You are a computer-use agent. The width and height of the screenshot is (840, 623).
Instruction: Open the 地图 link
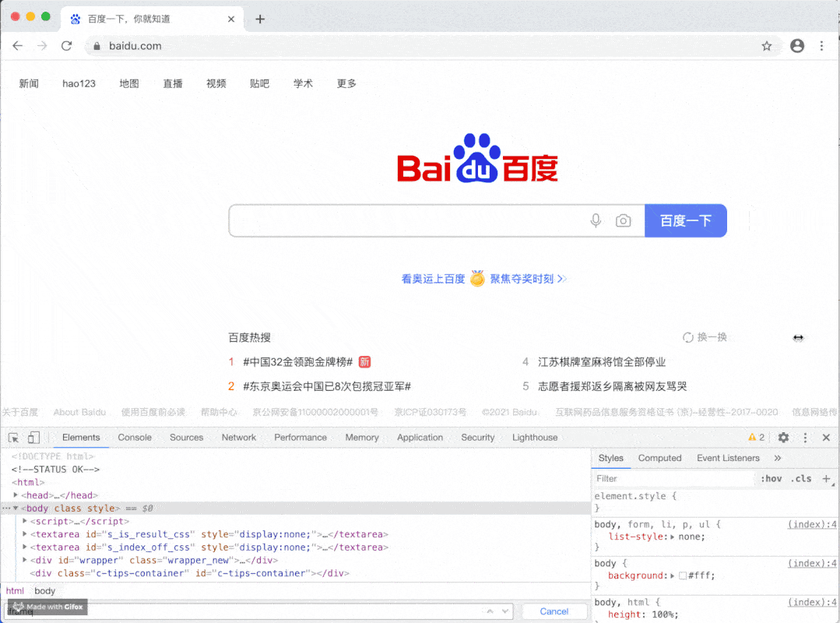click(x=129, y=83)
